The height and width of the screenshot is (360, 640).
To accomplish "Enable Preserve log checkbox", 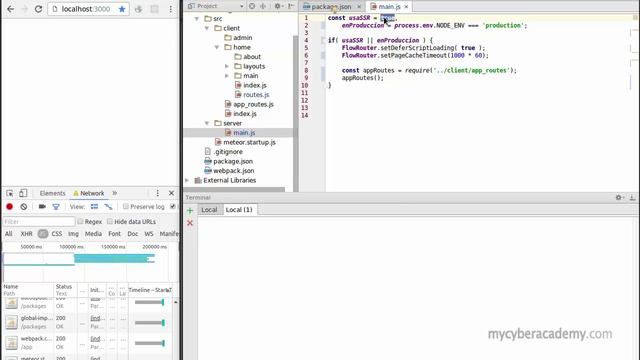I will click(126, 207).
